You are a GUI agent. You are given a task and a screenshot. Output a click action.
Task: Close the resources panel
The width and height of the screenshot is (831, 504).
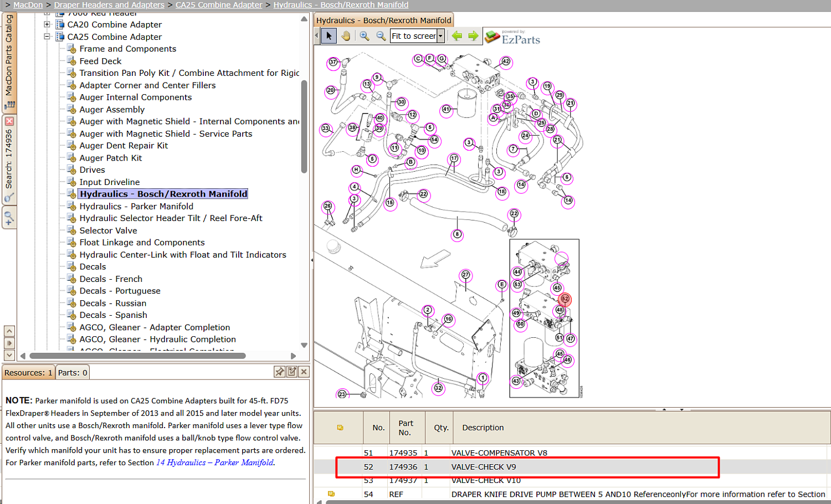tap(304, 372)
